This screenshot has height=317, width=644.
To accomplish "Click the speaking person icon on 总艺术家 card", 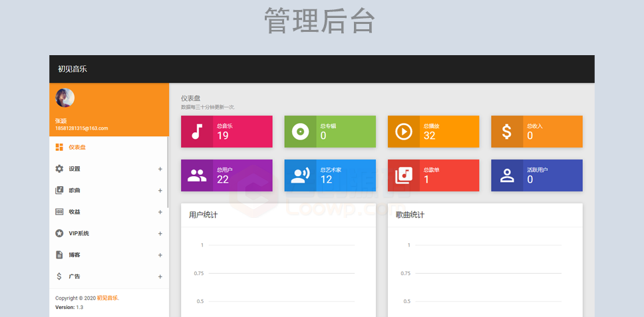I will [300, 175].
